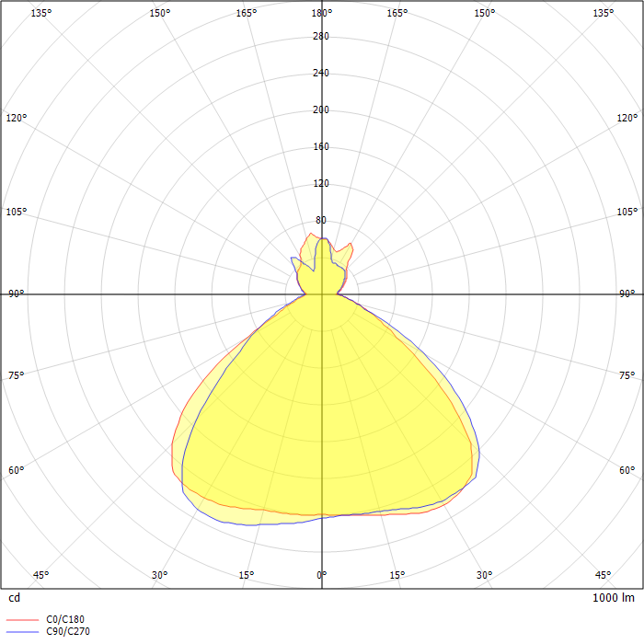
Task: Click the right-side 90° axis label
Action: (x=627, y=293)
